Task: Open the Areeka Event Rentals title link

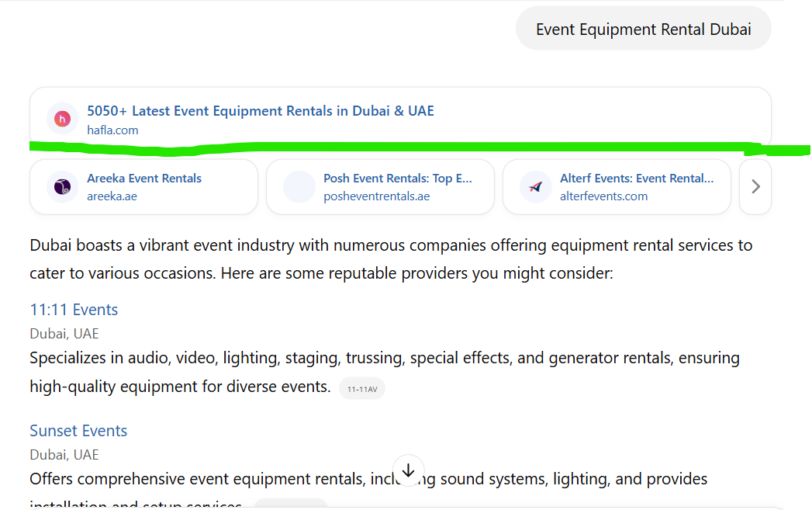Action: click(144, 179)
